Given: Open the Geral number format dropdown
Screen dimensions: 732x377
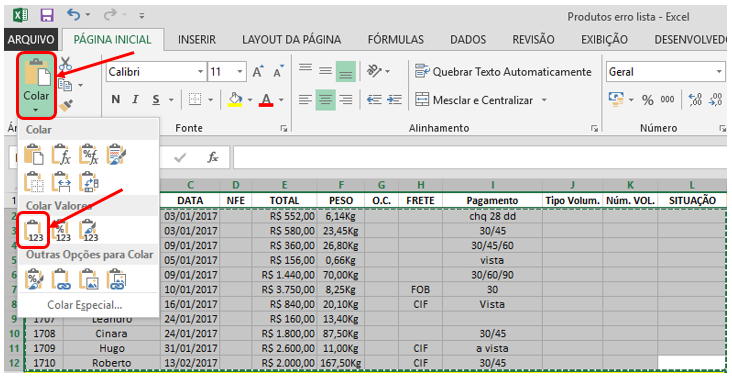Looking at the screenshot, I should 719,72.
